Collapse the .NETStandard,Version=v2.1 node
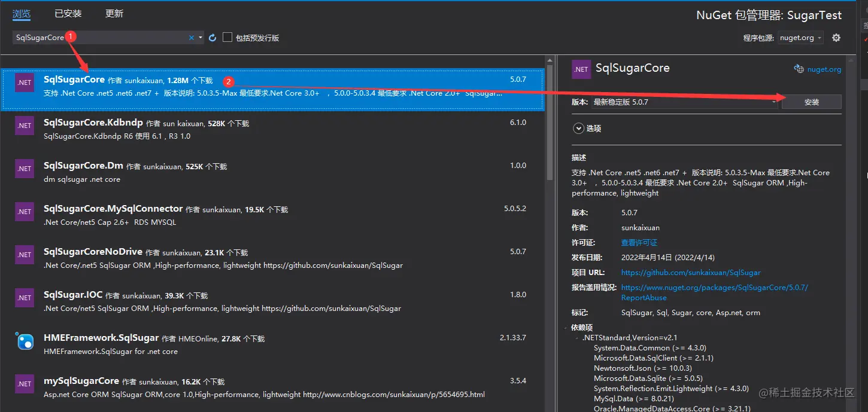The image size is (868, 412). (x=577, y=338)
